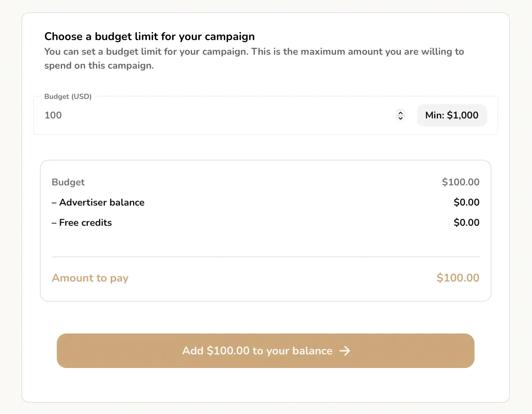The image size is (532, 414).
Task: Click the Advertiser balance label
Action: point(102,202)
